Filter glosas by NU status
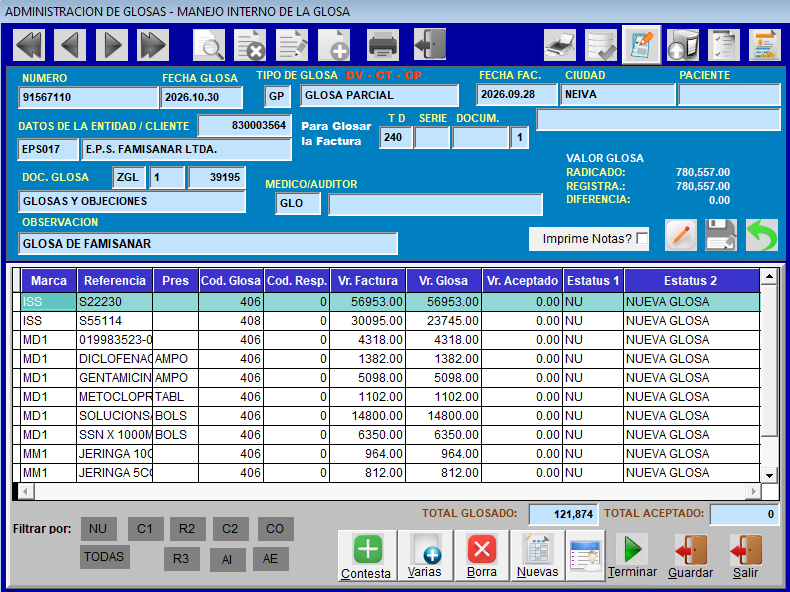 [98, 529]
